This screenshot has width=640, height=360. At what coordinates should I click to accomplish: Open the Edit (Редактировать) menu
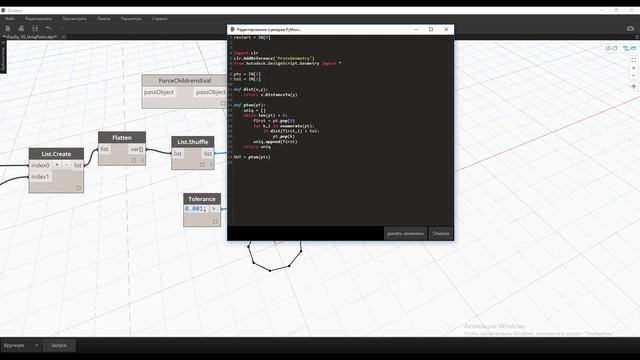click(38, 19)
